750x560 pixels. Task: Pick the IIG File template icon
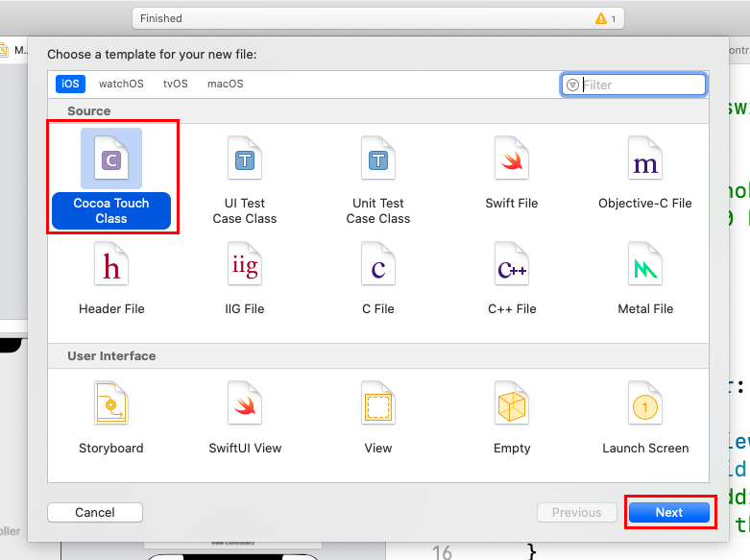click(x=245, y=264)
